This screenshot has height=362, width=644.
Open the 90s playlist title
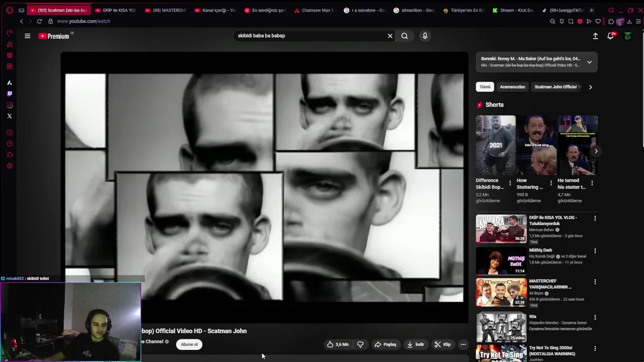532,317
